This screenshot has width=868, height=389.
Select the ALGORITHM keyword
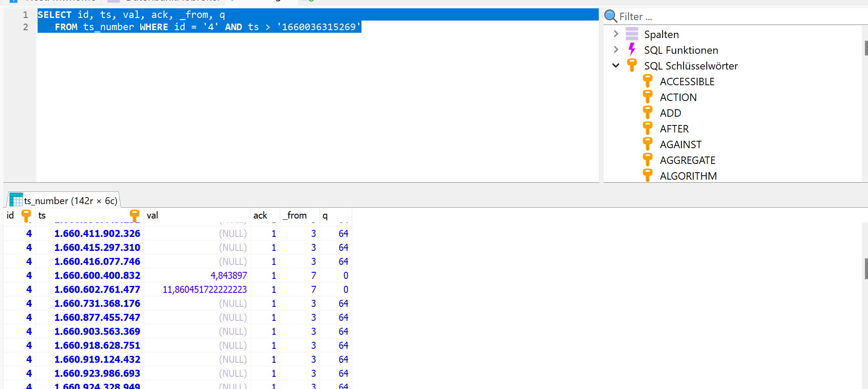click(688, 176)
